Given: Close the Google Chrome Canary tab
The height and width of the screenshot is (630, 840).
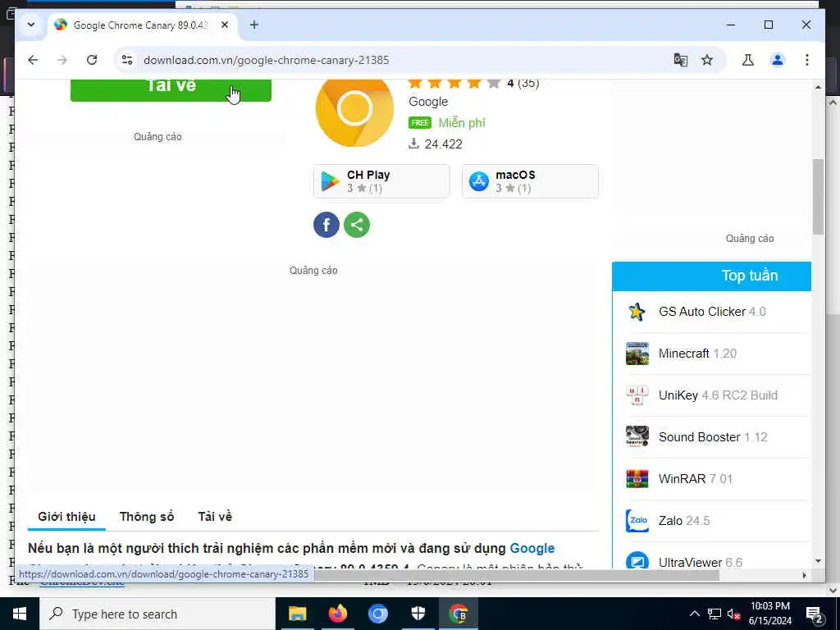Looking at the screenshot, I should coord(225,25).
